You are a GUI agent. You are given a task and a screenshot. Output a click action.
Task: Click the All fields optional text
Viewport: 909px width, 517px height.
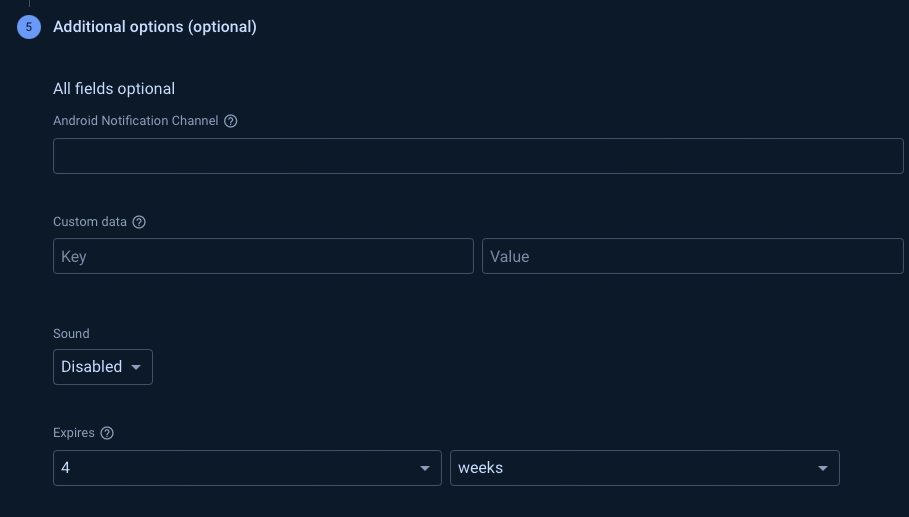click(x=114, y=89)
